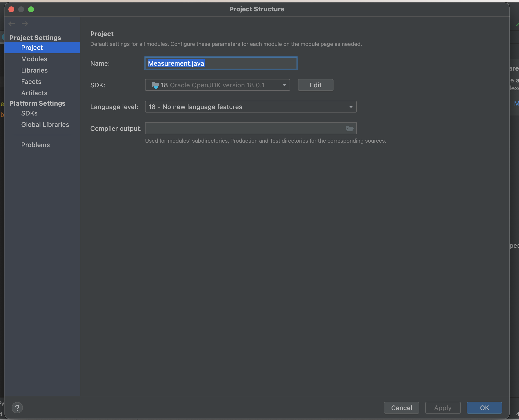Image resolution: width=519 pixels, height=420 pixels.
Task: Click the JDK folder icon in SDK field
Action: (x=155, y=85)
